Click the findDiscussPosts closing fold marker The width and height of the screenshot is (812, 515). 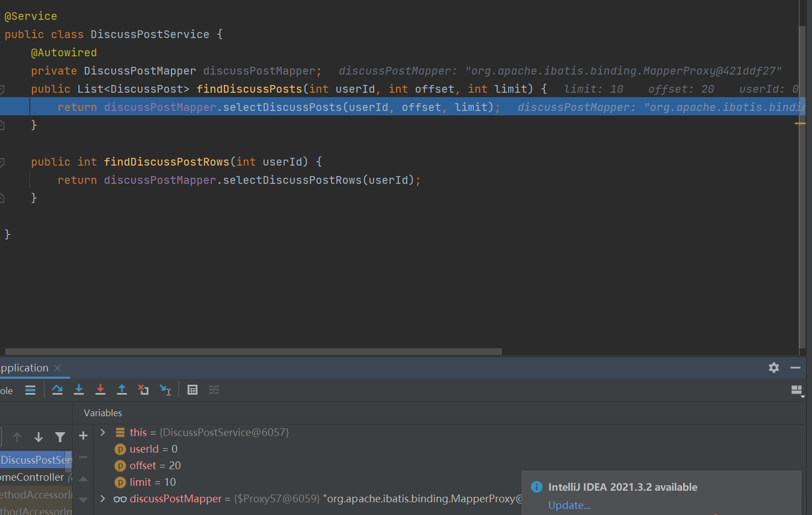pyautogui.click(x=2, y=125)
